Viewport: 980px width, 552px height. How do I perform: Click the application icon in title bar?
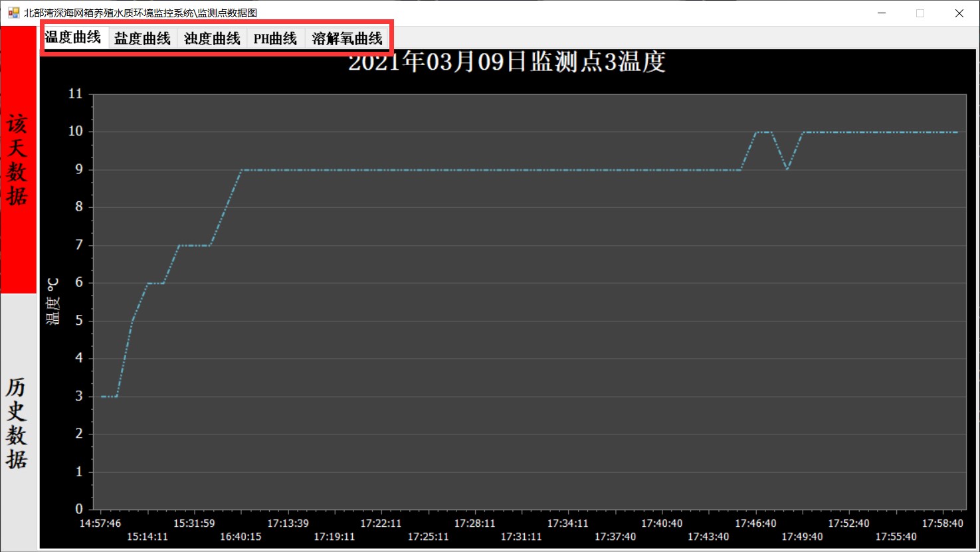[x=13, y=13]
